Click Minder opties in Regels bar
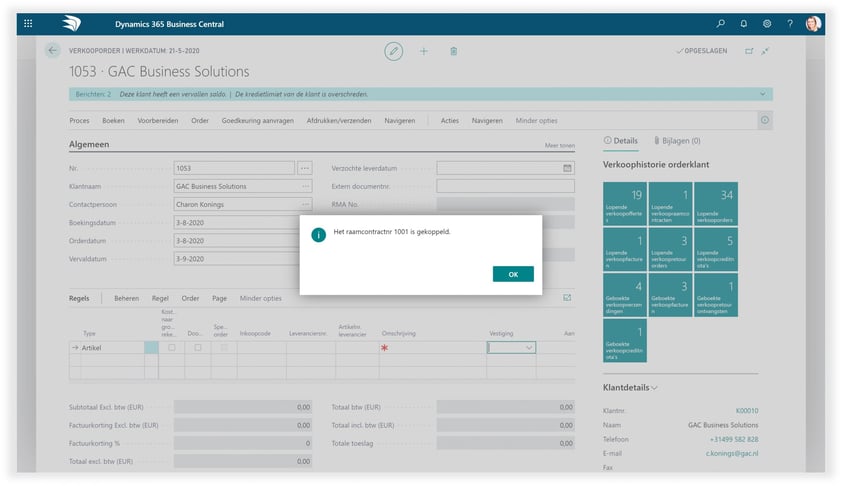Image resolution: width=842 pixels, height=486 pixels. 260,299
